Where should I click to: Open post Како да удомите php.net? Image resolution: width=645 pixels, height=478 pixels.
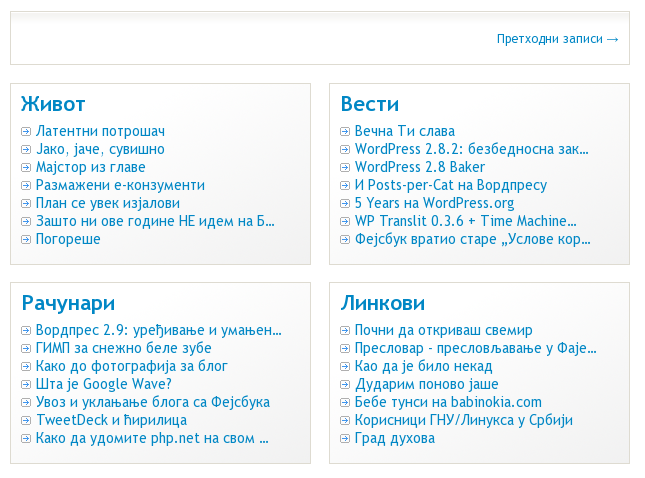(152, 439)
